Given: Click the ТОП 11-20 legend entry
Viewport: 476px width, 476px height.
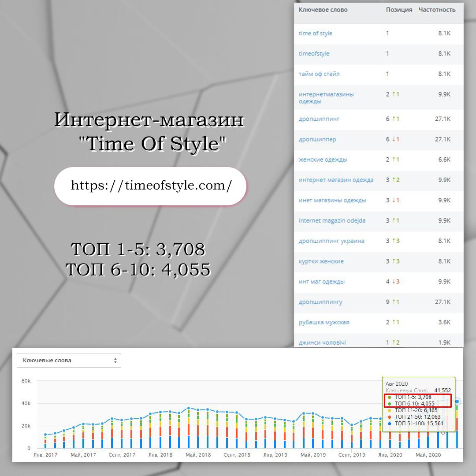Looking at the screenshot, I should pos(413,410).
